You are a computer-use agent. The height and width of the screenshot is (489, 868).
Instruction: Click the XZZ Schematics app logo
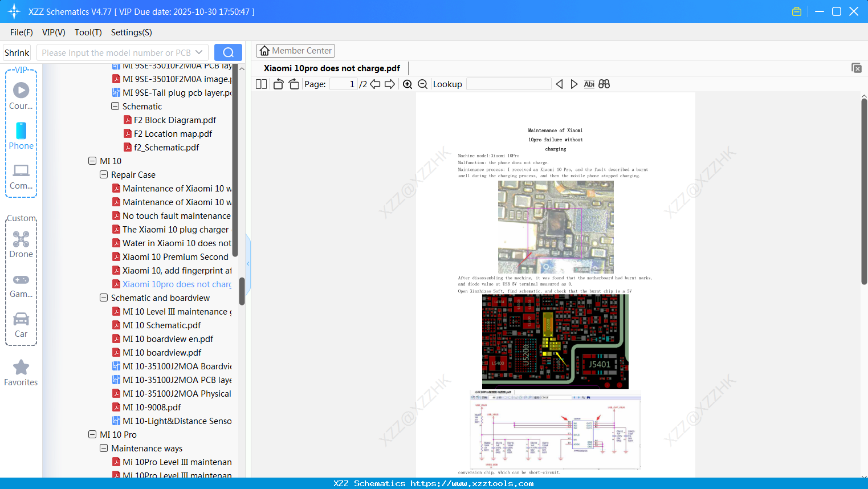14,11
